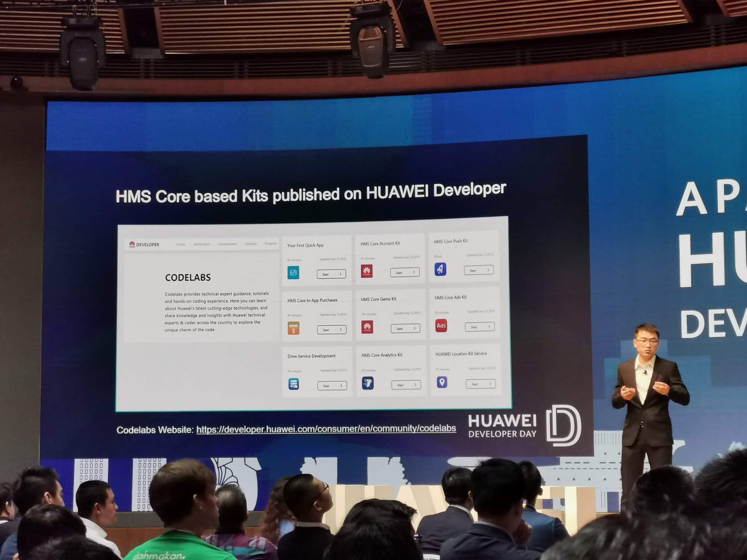
Task: Start the HMS Core Game Kit codelab
Action: tap(406, 329)
